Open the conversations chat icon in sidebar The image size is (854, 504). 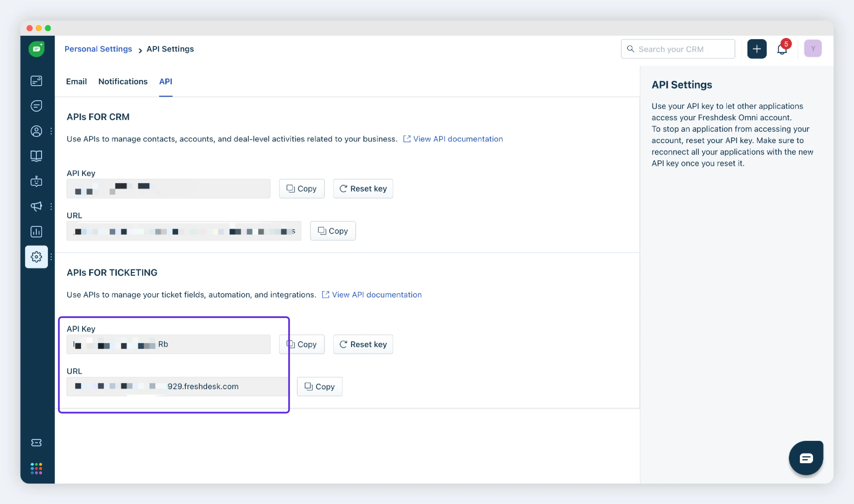(x=36, y=106)
